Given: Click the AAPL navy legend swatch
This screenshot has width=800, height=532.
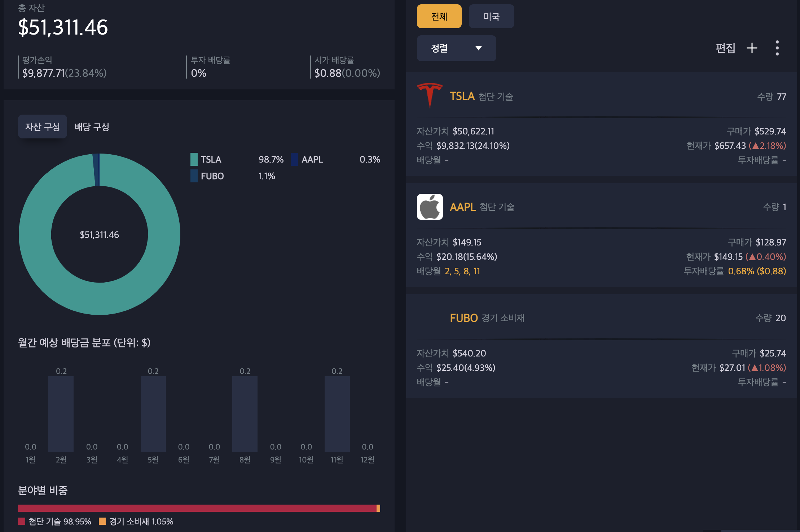Looking at the screenshot, I should tap(294, 159).
